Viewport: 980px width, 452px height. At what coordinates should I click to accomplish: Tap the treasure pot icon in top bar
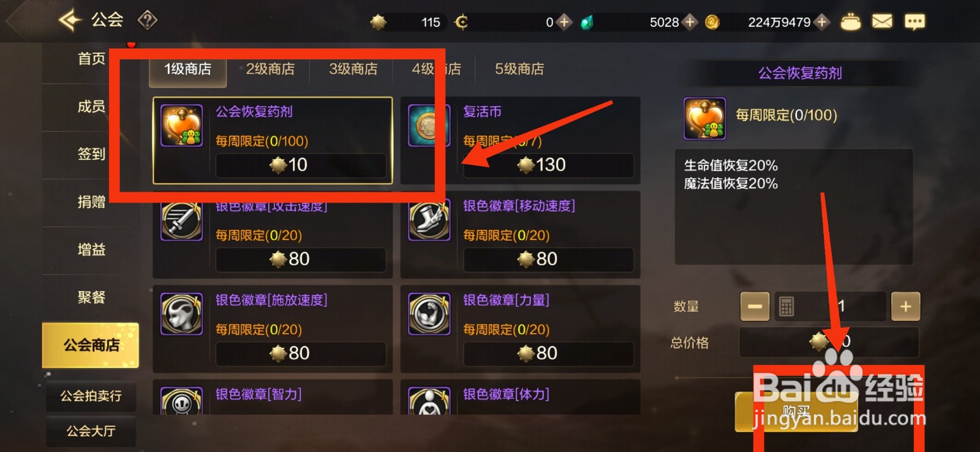[x=850, y=22]
